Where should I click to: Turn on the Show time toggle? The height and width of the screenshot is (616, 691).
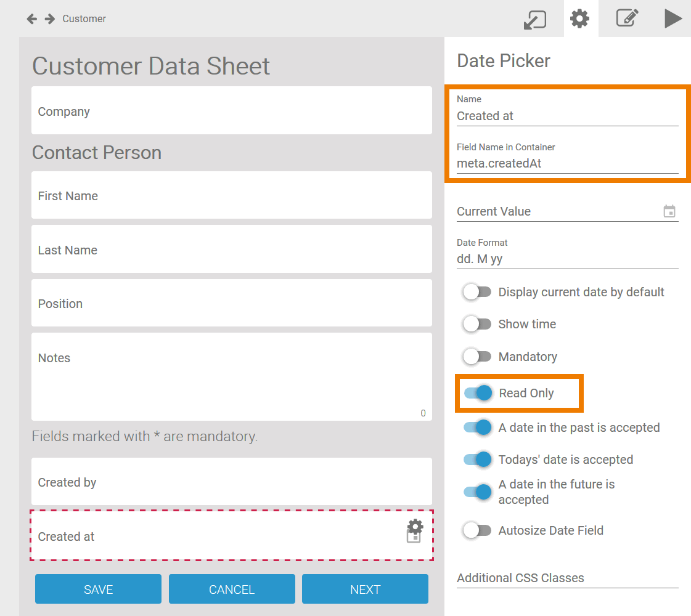[477, 324]
